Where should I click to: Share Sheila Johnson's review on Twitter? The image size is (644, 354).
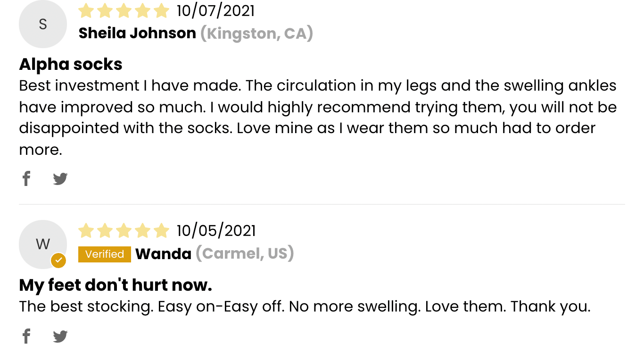pos(60,179)
